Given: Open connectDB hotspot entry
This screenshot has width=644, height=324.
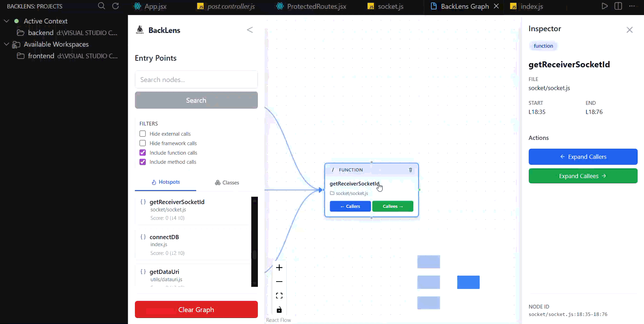Looking at the screenshot, I should point(193,245).
